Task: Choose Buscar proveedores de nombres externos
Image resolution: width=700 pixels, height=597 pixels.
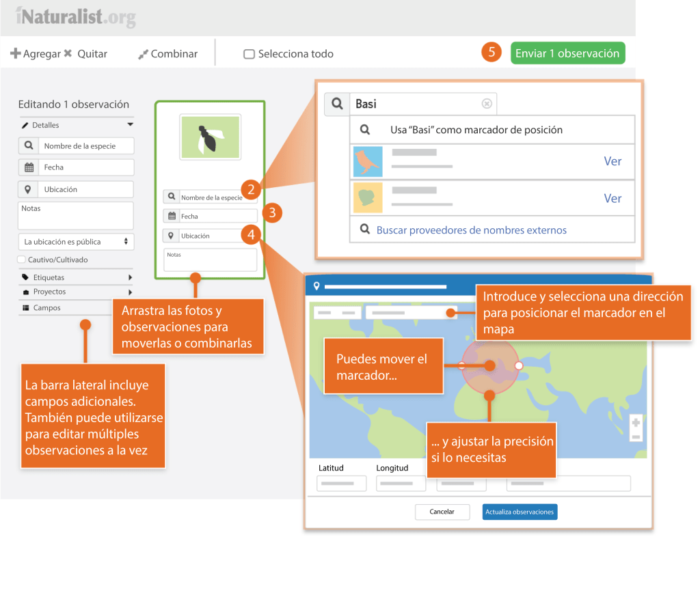Action: click(471, 230)
